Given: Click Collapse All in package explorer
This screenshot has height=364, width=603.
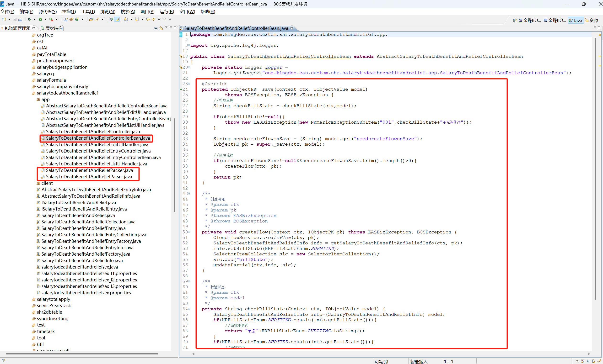Looking at the screenshot, I should point(156,28).
